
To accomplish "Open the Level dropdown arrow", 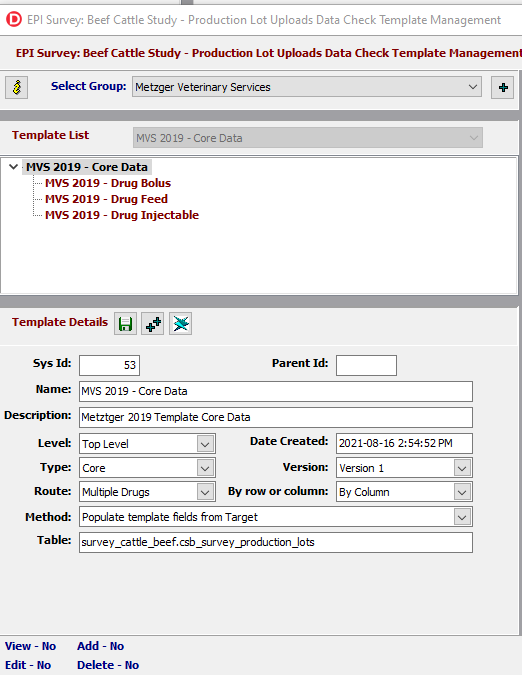I will tap(205, 444).
